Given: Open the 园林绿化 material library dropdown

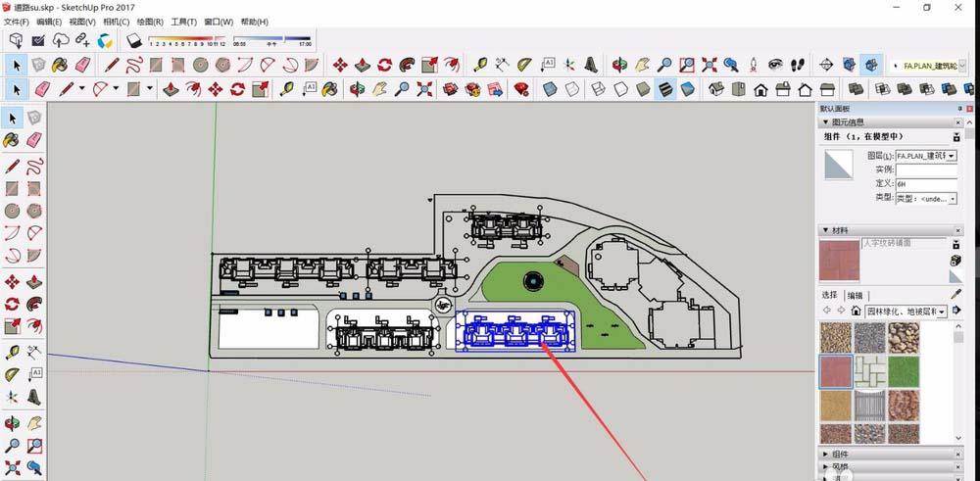Looking at the screenshot, I should 942,311.
